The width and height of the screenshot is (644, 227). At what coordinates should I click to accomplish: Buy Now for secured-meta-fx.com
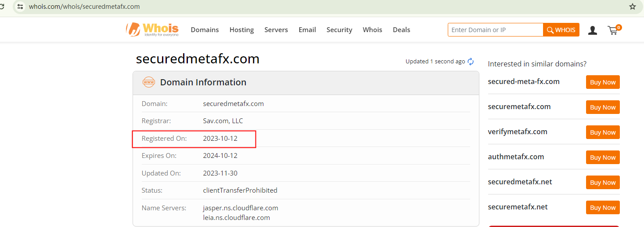(603, 82)
